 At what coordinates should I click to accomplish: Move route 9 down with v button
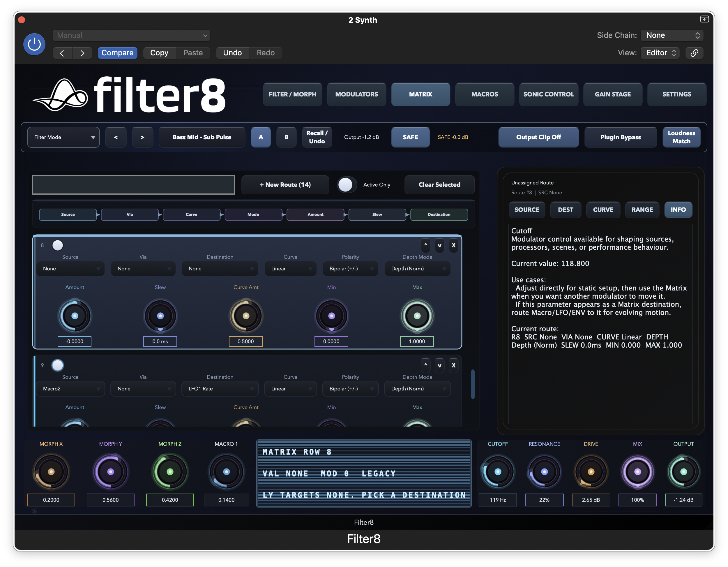tap(440, 366)
